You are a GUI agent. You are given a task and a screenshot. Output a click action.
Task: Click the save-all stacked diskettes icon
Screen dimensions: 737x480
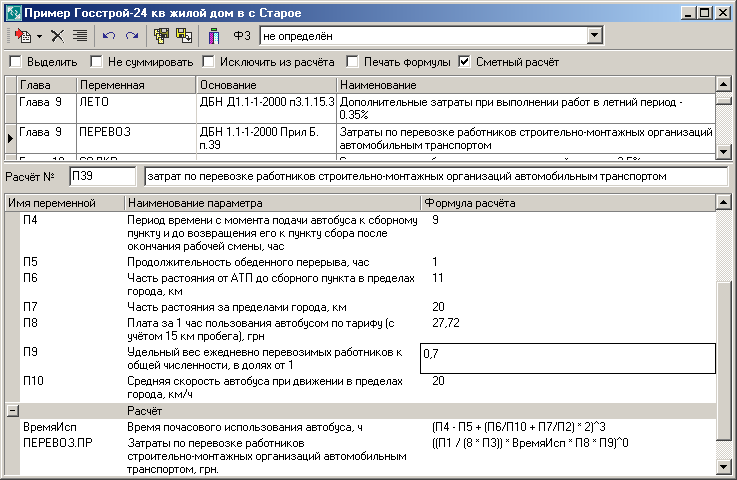point(161,36)
